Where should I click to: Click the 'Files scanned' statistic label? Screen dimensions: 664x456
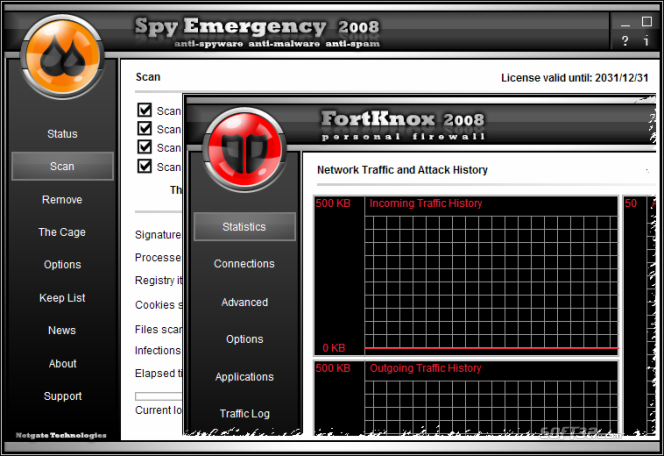point(158,329)
